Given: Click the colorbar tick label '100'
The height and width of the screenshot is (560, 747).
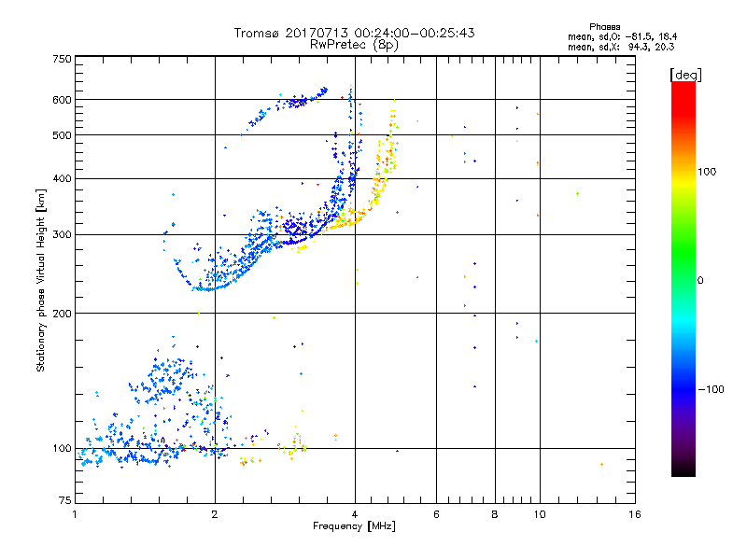Looking at the screenshot, I should pyautogui.click(x=707, y=172).
